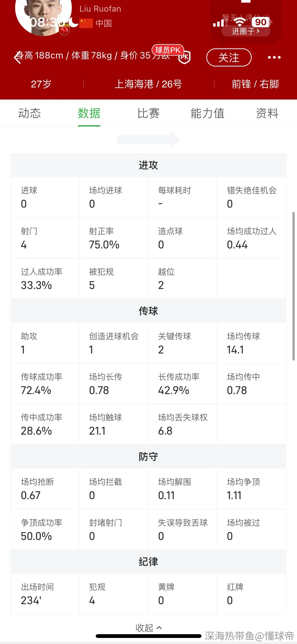Screen dimensions: 297x644
Task: Tap the Shanghai Port club badge
Action: [x=64, y=29]
